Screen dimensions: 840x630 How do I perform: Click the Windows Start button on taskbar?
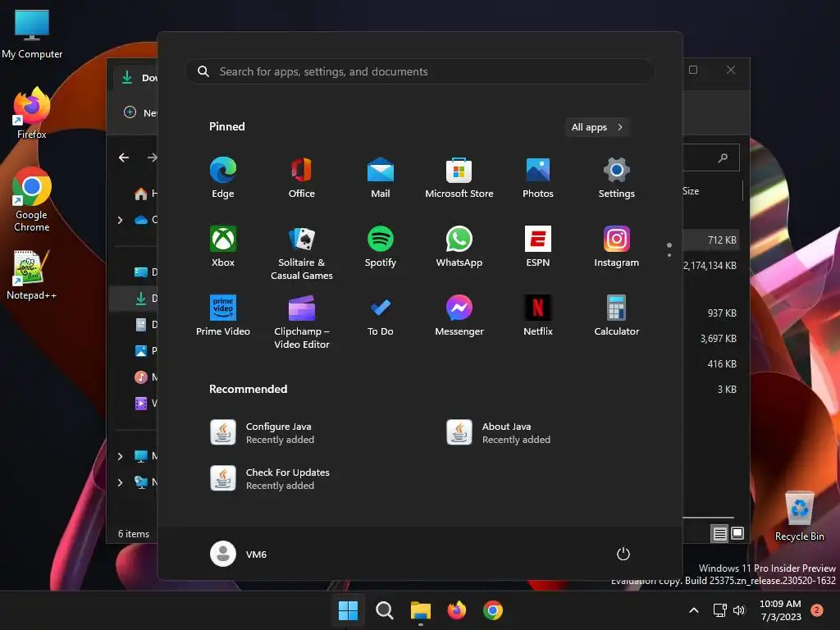pos(348,610)
